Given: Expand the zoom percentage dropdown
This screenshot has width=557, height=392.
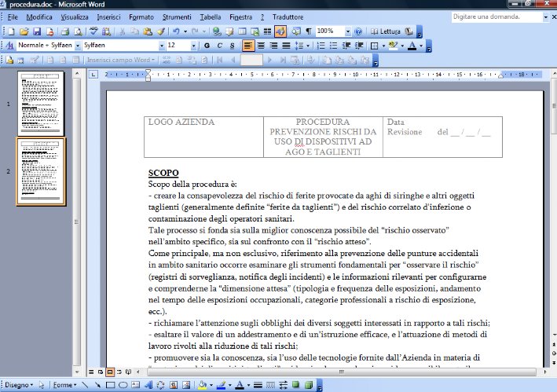Looking at the screenshot, I should point(346,31).
